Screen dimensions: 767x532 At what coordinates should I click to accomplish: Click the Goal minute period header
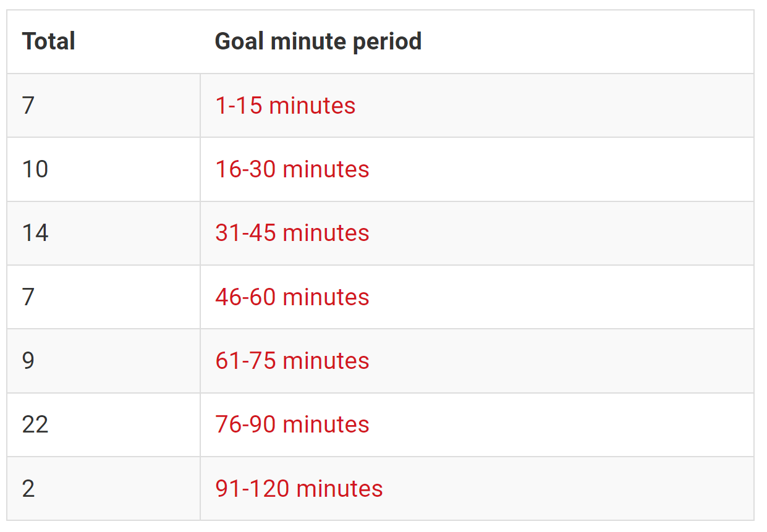(318, 41)
